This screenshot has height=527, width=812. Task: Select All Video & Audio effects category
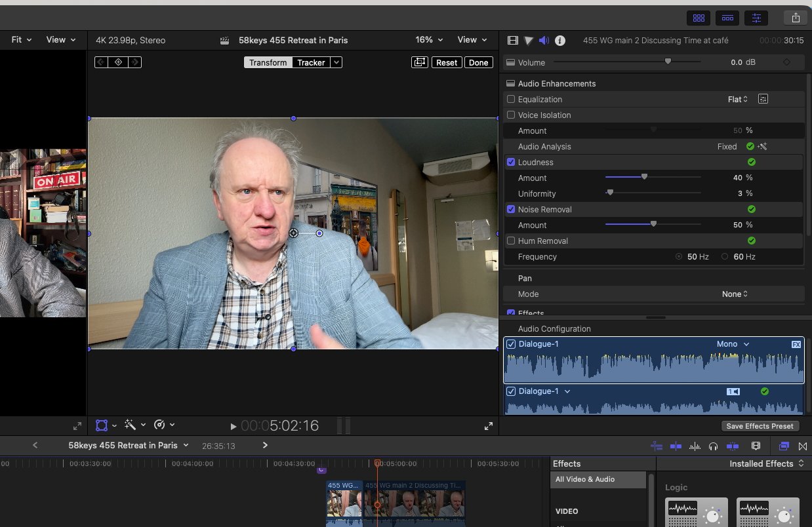[599, 479]
